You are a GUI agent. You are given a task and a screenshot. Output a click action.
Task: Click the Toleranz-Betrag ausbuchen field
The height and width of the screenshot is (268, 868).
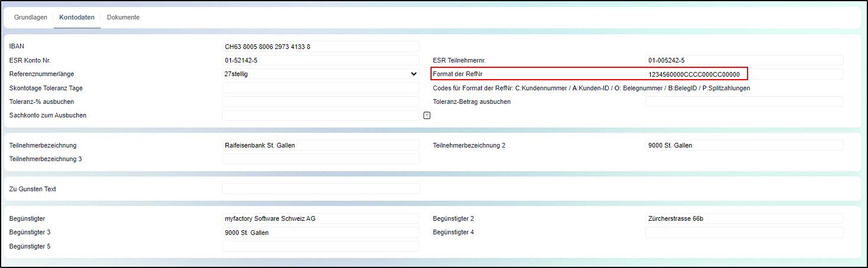[744, 102]
